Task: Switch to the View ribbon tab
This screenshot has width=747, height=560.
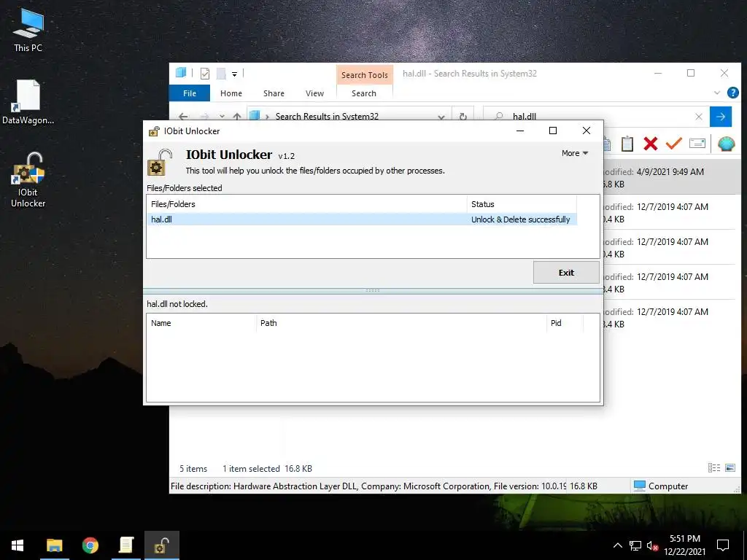Action: click(314, 93)
